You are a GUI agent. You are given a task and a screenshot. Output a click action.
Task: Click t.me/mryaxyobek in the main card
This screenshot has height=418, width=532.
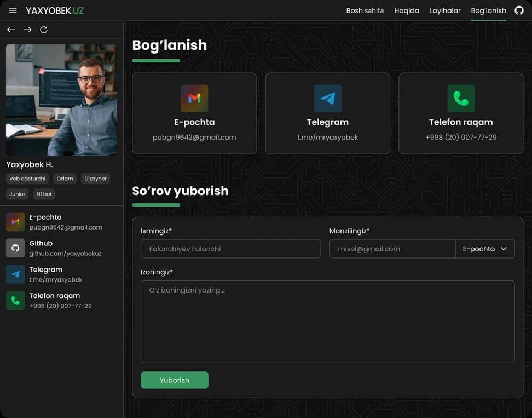pos(328,137)
